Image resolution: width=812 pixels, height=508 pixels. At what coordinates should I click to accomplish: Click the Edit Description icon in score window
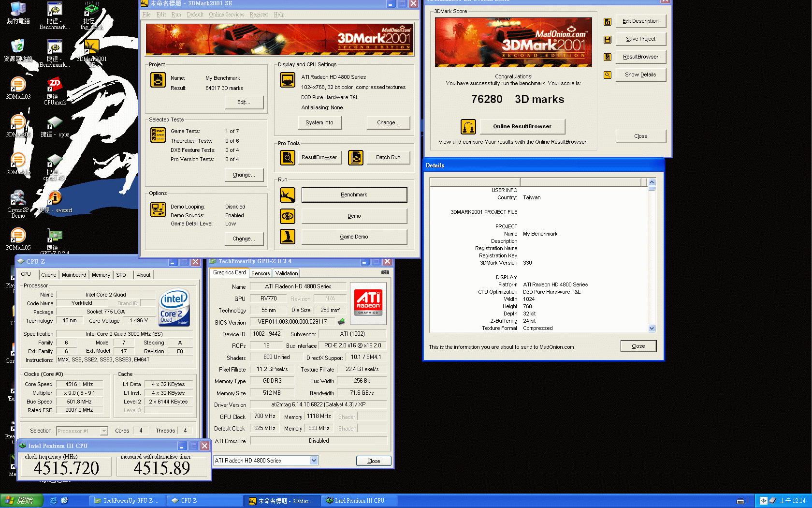point(608,21)
